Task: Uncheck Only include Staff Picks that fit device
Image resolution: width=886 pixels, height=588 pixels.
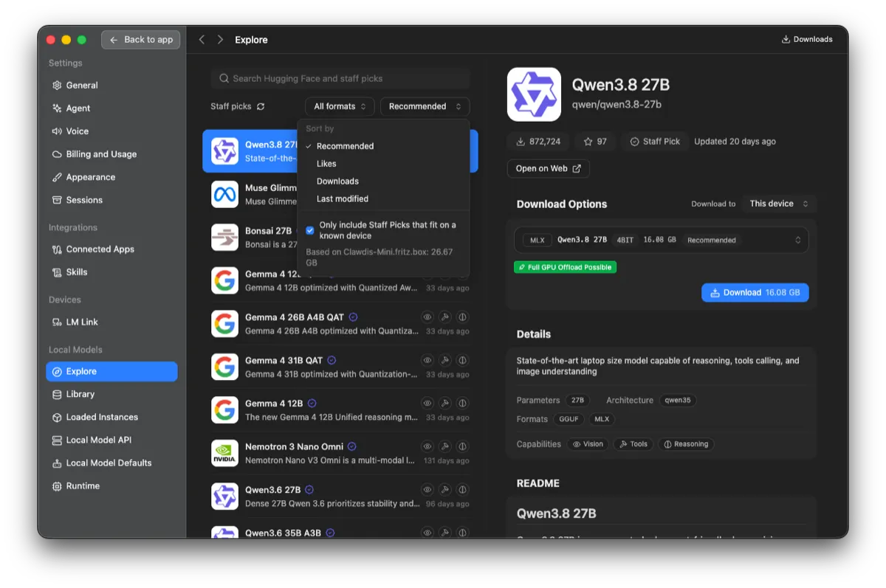Action: click(x=310, y=230)
